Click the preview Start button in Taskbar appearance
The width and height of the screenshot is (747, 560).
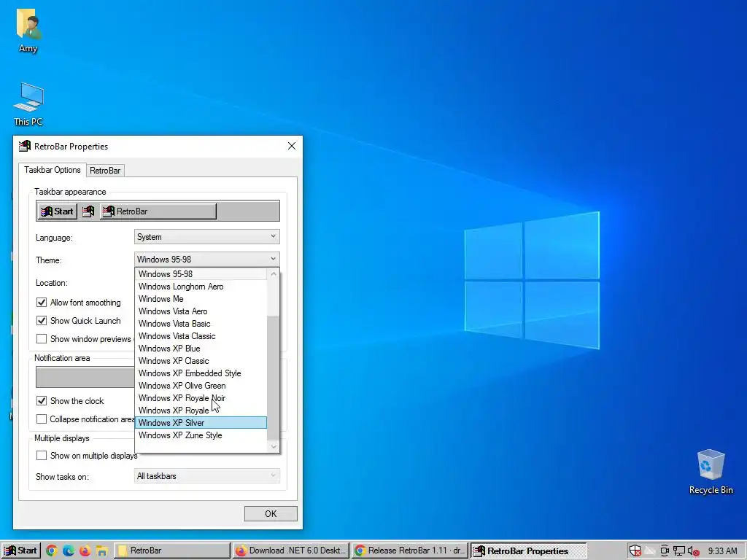point(57,211)
